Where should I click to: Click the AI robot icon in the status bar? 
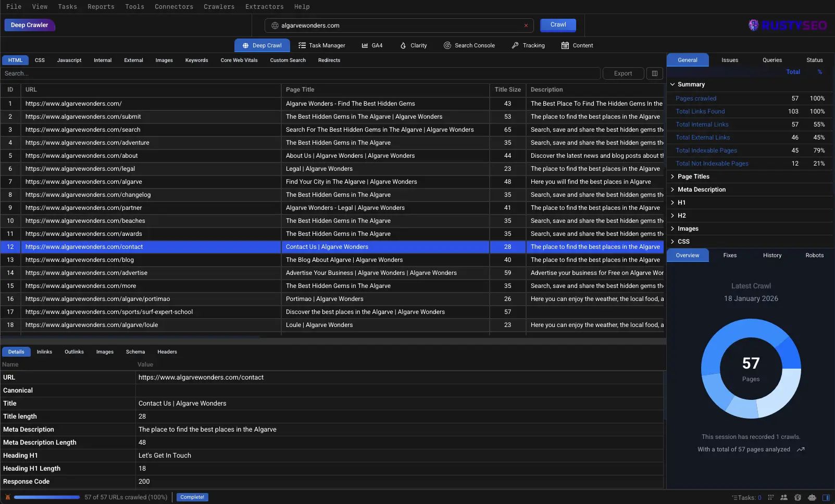[x=812, y=497]
